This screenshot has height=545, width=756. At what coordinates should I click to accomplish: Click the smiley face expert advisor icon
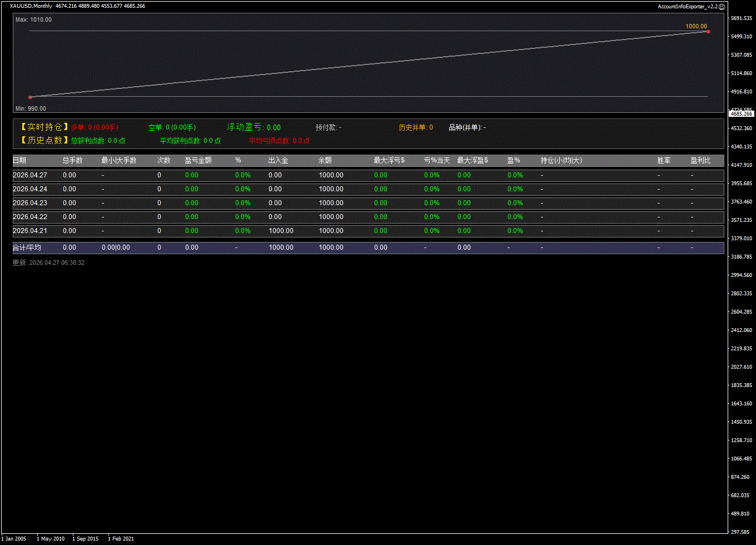[x=722, y=7]
